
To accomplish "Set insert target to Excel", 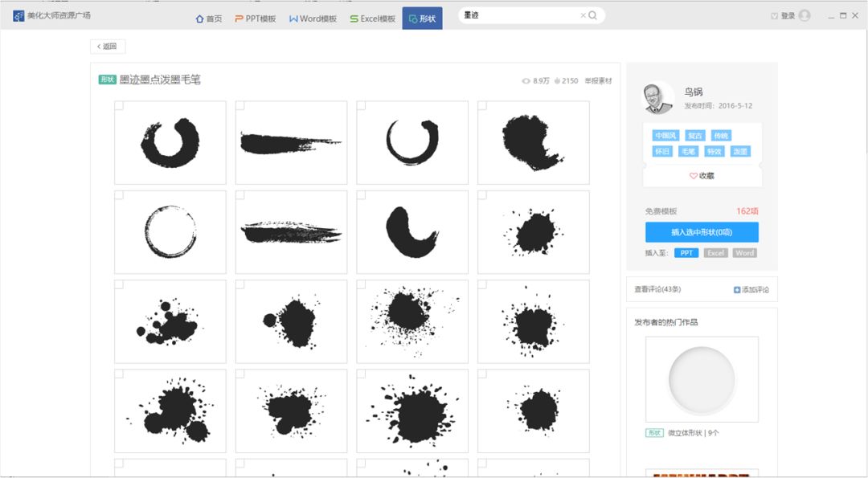I will pyautogui.click(x=716, y=253).
